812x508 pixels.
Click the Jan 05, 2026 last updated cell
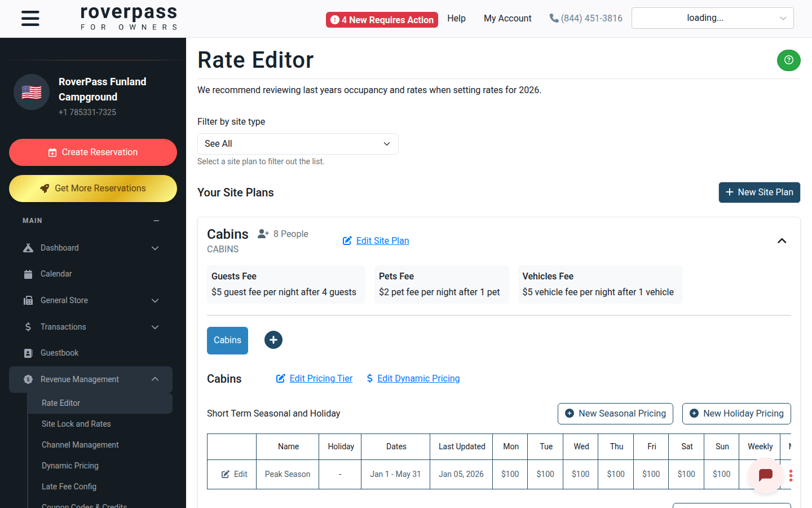coord(461,474)
